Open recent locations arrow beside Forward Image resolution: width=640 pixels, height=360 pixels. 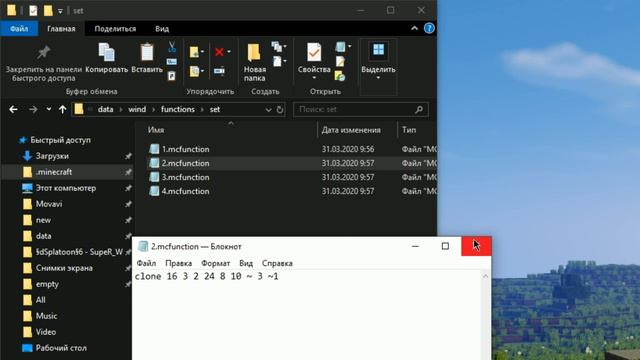49,109
